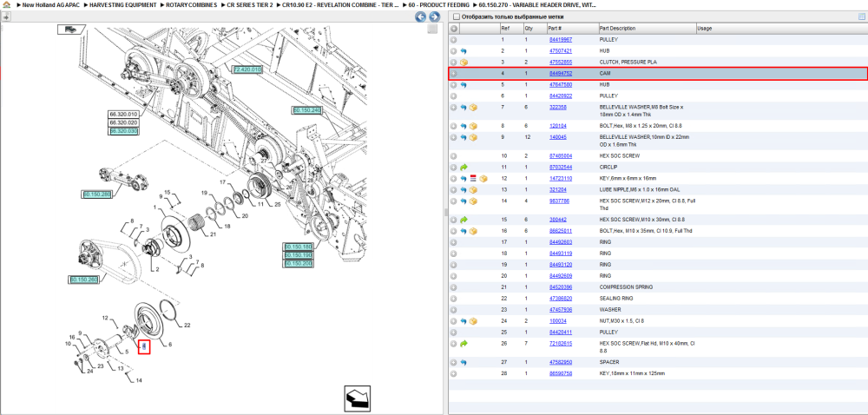Open part number link 84420411
The width and height of the screenshot is (868, 415).
(x=560, y=333)
